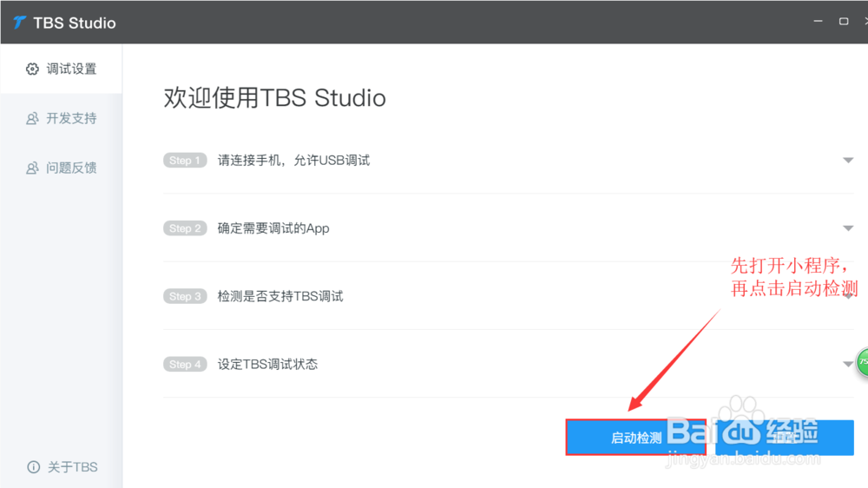Click the Step 1 badge
868x488 pixels.
(185, 160)
